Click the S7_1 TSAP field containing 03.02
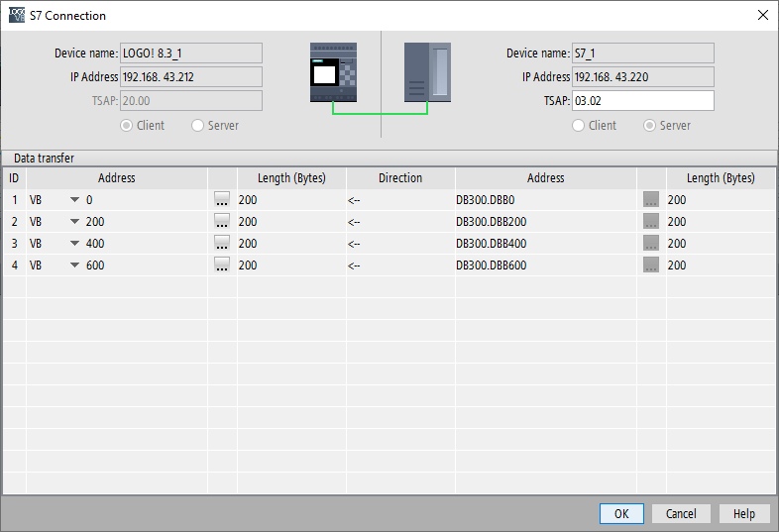The height and width of the screenshot is (532, 779). 643,101
